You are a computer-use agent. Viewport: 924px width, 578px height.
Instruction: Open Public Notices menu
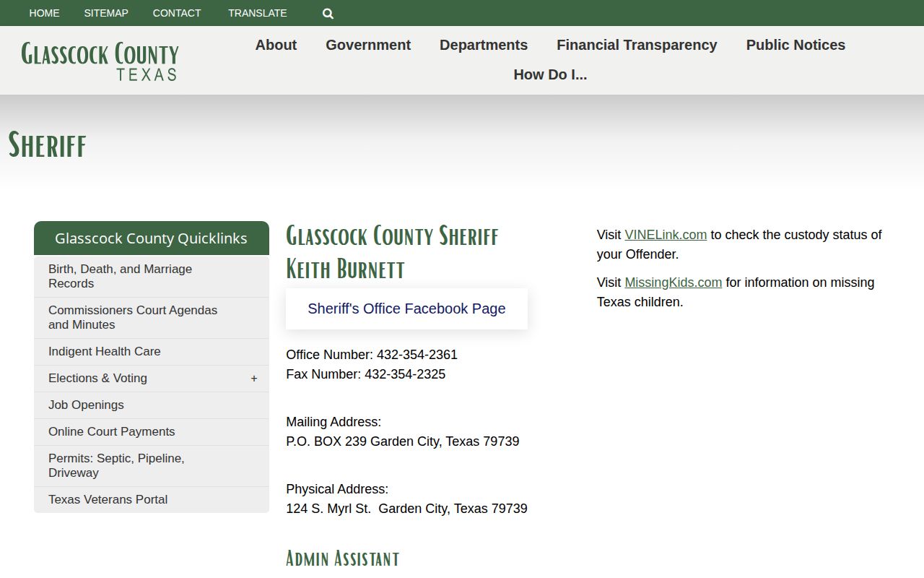coord(796,45)
